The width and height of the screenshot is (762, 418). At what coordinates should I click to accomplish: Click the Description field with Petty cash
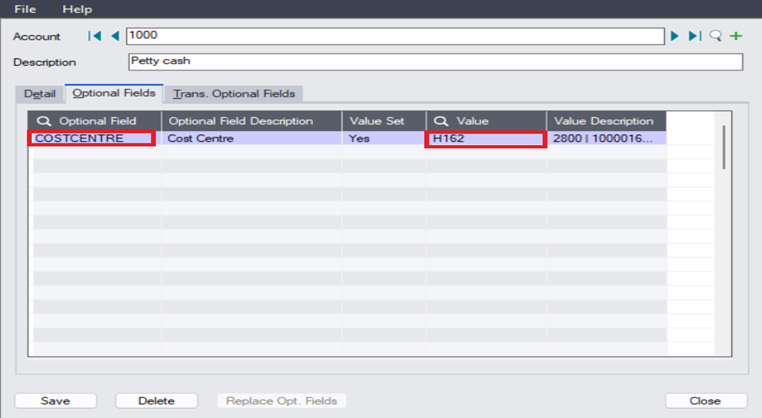coord(435,62)
